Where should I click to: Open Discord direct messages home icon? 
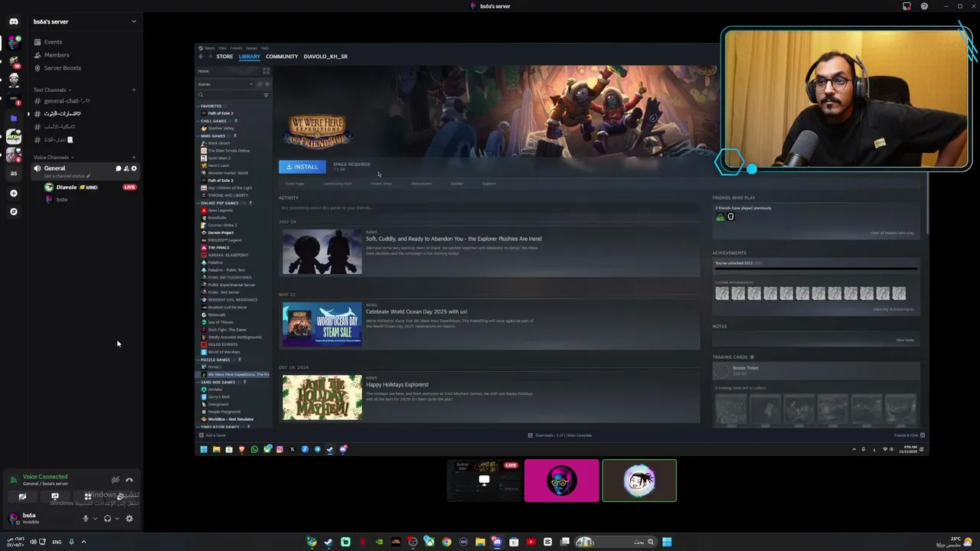14,21
